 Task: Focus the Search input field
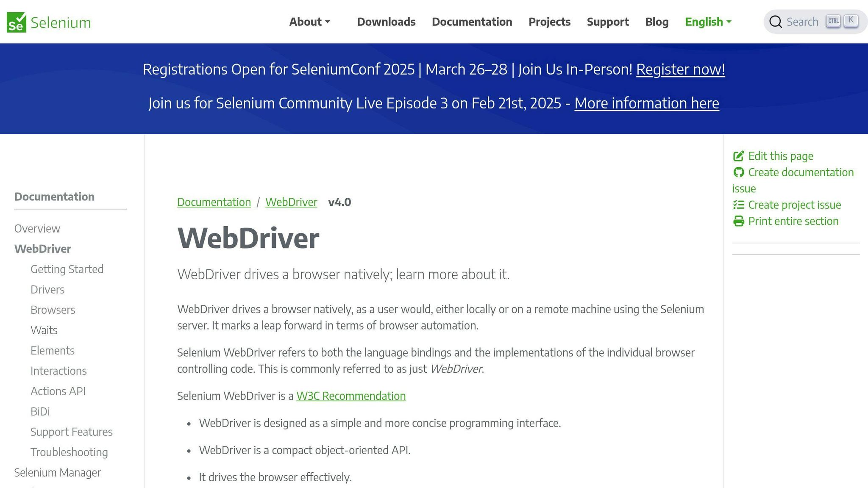tap(802, 22)
